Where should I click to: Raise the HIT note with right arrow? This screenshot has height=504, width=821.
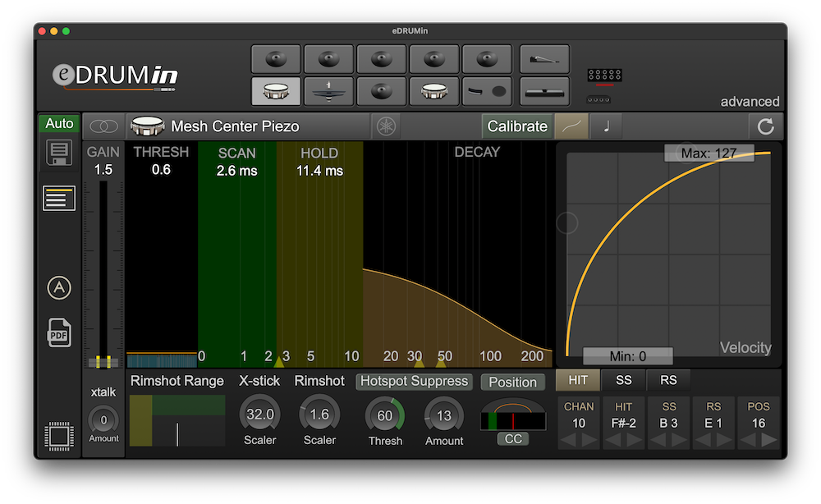pos(635,440)
